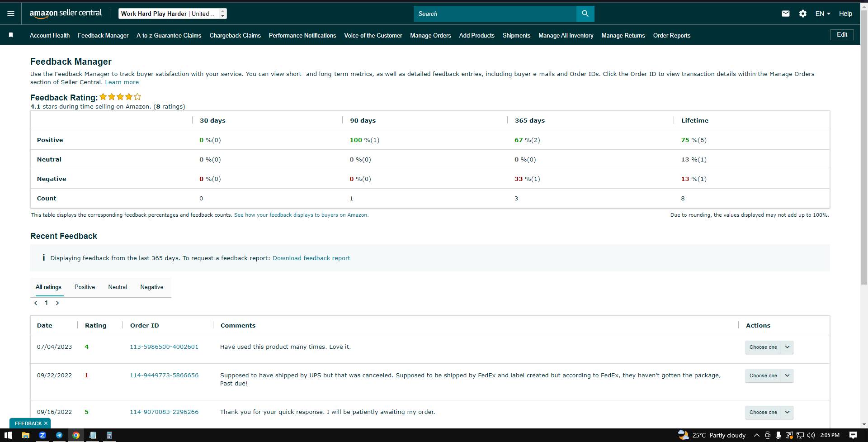The image size is (868, 442).
Task: Open the Windows Start menu
Action: [8, 435]
